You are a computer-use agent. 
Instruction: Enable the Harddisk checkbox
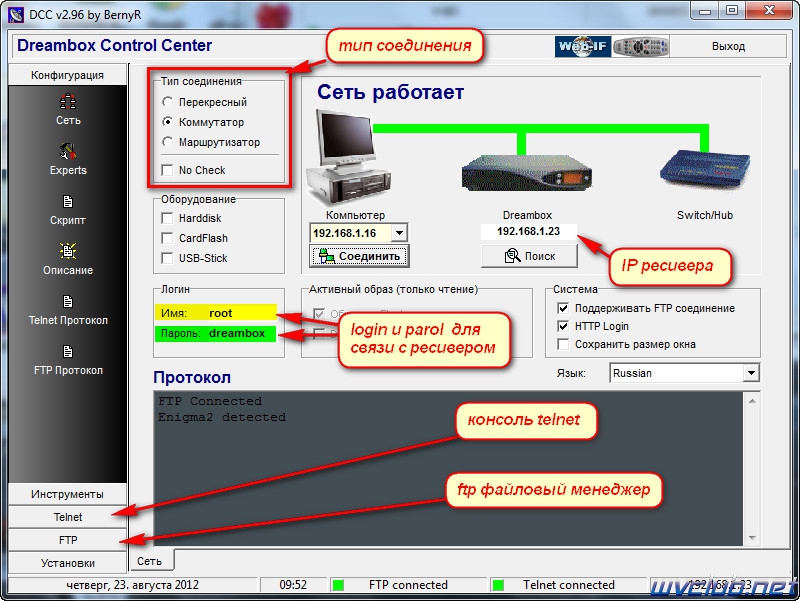[x=167, y=218]
